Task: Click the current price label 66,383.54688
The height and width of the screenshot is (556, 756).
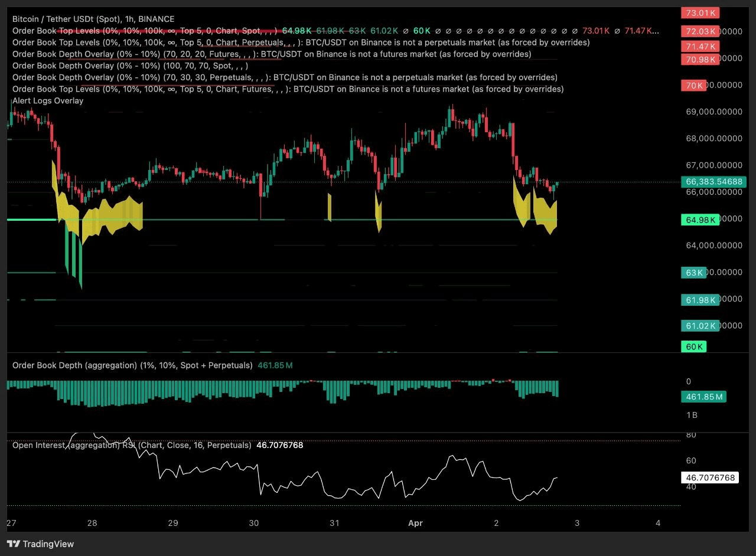Action: 714,182
